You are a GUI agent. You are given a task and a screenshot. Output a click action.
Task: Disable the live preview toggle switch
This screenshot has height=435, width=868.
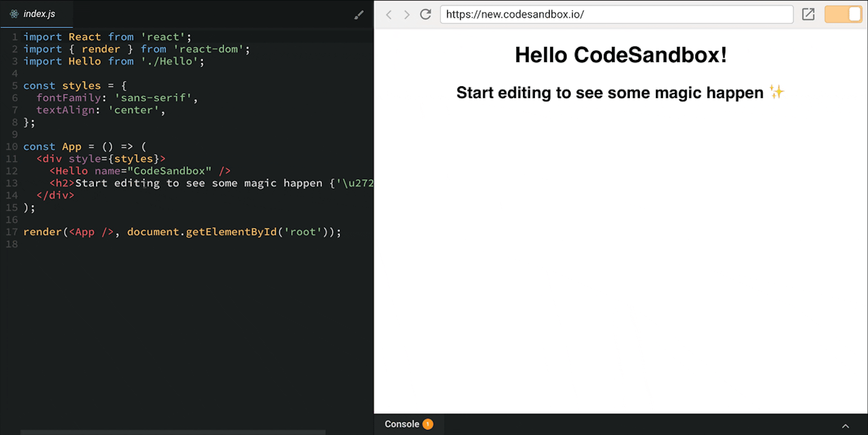(843, 14)
